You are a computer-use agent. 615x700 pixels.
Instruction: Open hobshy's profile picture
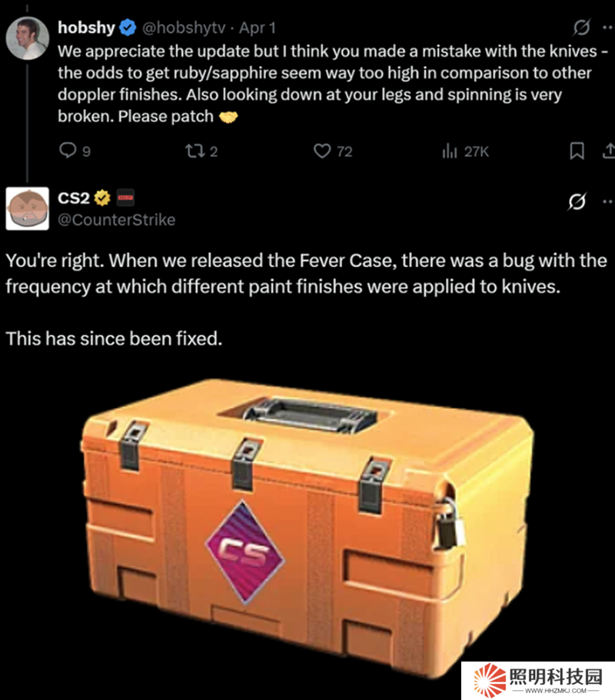click(x=27, y=38)
